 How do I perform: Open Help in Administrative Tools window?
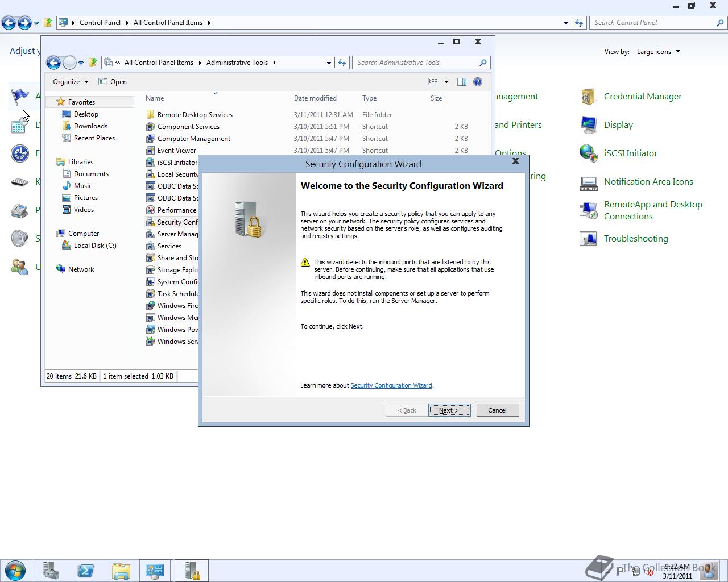point(478,82)
